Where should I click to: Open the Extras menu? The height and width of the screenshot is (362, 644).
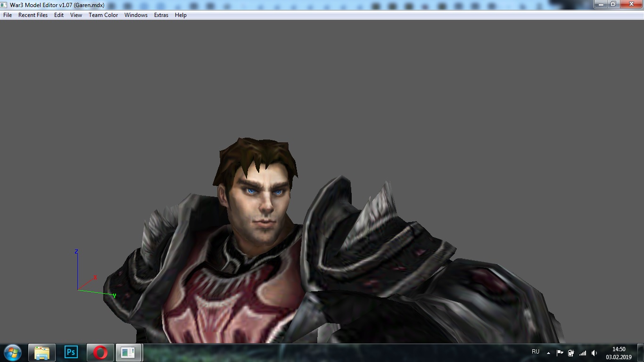tap(161, 15)
